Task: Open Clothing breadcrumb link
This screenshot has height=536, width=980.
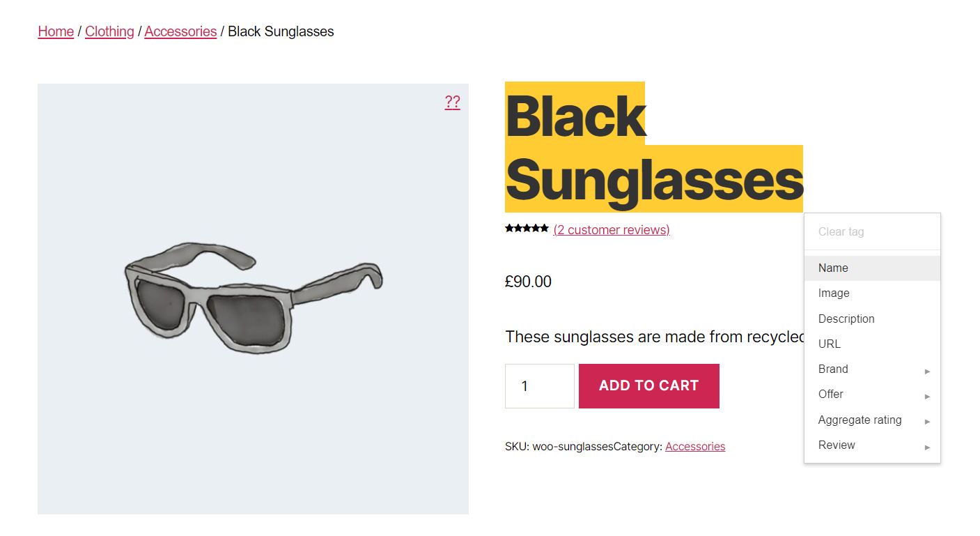Action: [109, 31]
